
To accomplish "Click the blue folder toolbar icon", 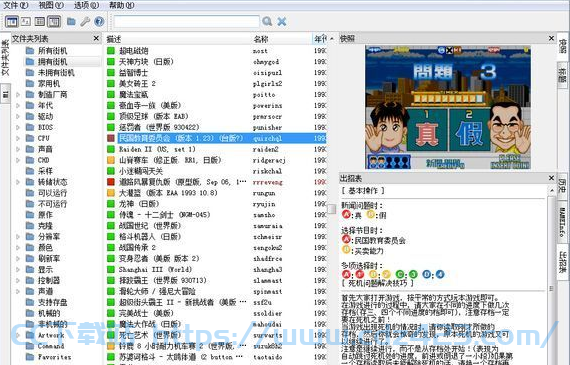I will point(71,21).
